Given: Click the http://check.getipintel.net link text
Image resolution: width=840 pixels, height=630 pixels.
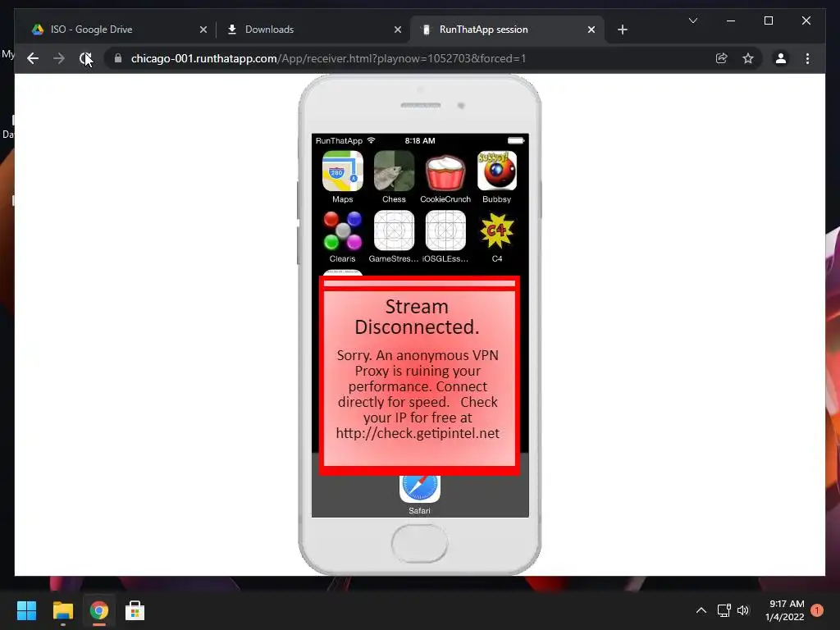Looking at the screenshot, I should pos(418,433).
